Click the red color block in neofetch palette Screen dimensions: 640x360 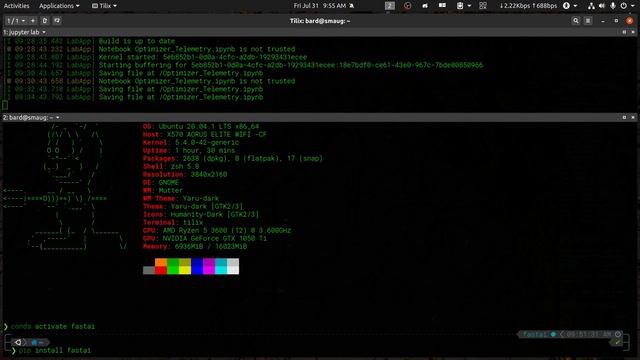coord(161,270)
